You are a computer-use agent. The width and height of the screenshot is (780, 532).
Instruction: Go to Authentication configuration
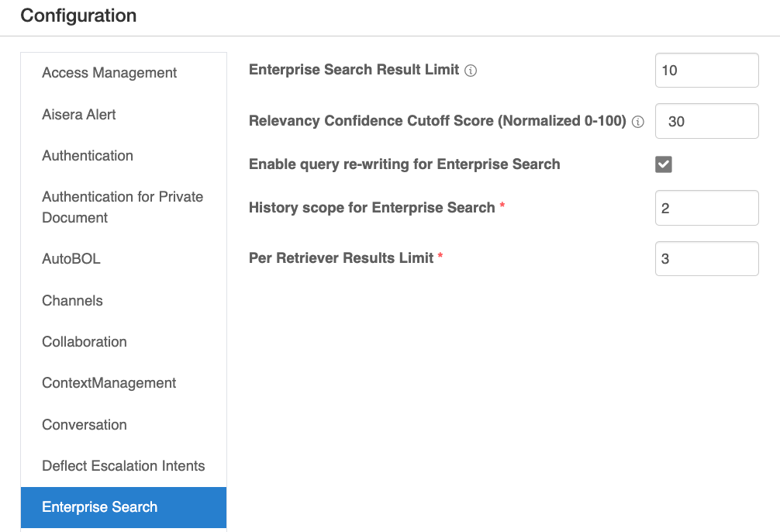88,156
